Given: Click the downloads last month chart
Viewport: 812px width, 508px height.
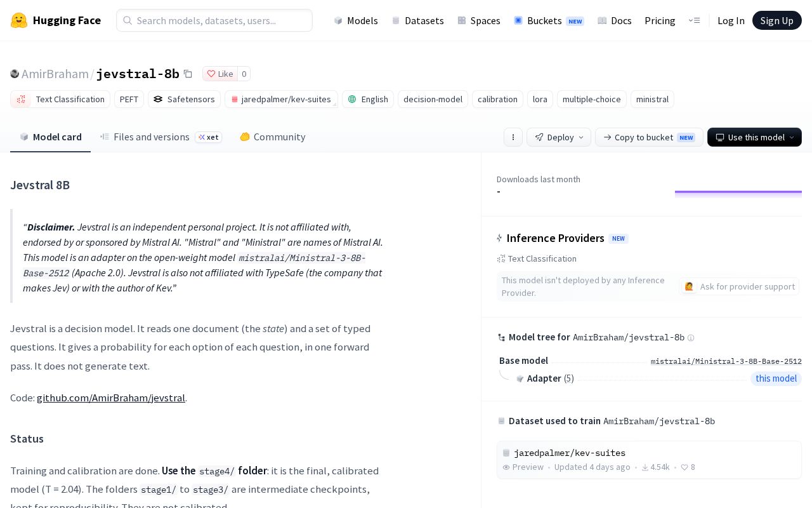Looking at the screenshot, I should click(738, 194).
